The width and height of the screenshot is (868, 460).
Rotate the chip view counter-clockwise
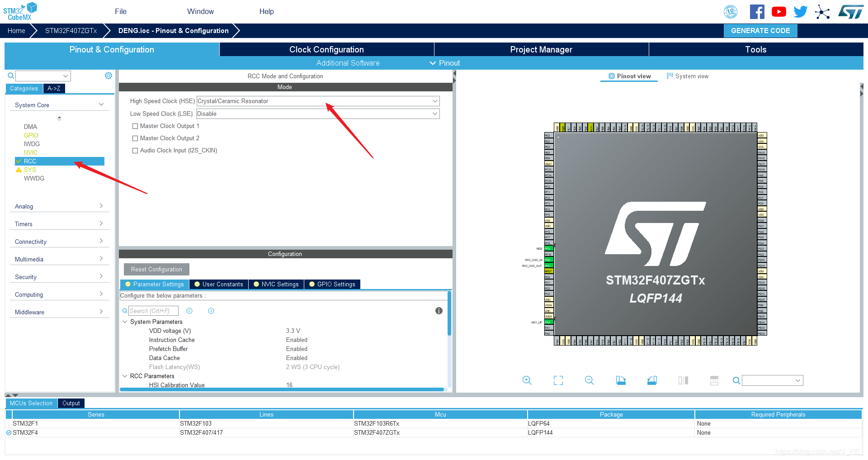click(x=652, y=380)
